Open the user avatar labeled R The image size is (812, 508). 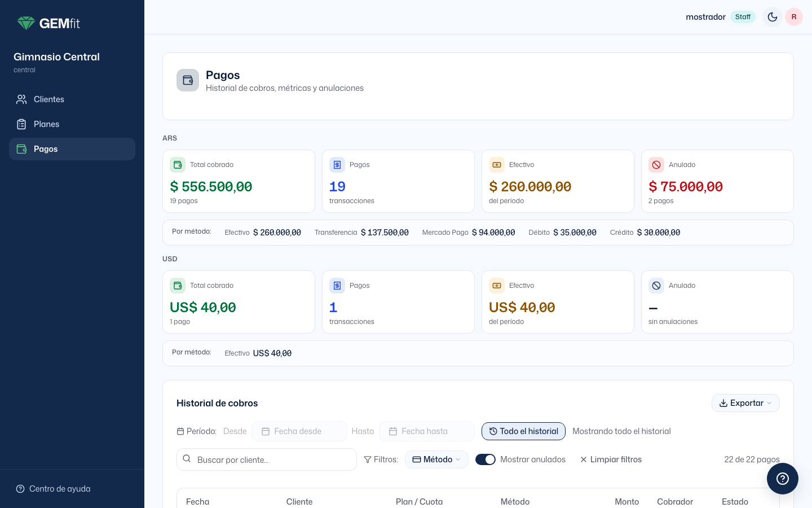(794, 17)
